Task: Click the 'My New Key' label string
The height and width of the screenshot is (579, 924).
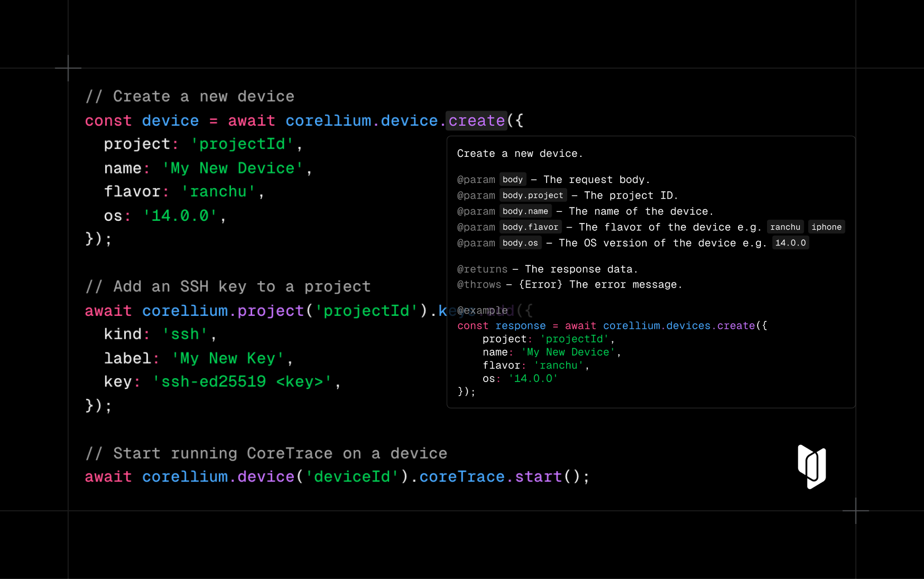Action: (228, 358)
